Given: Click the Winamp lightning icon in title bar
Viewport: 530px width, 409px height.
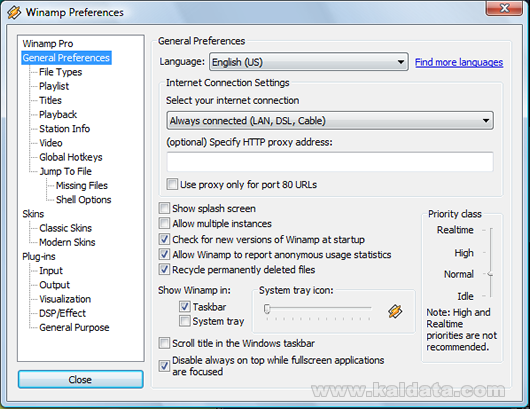Looking at the screenshot, I should [x=14, y=13].
